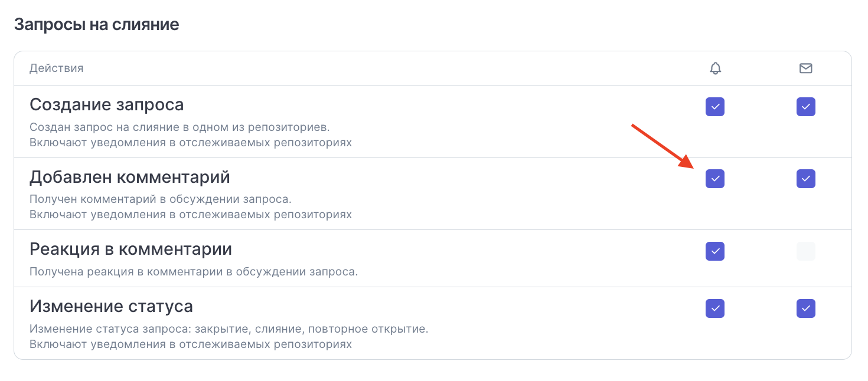Click description about закрытие, слияние, повторное открытие
This screenshot has width=868, height=381.
pyautogui.click(x=229, y=329)
